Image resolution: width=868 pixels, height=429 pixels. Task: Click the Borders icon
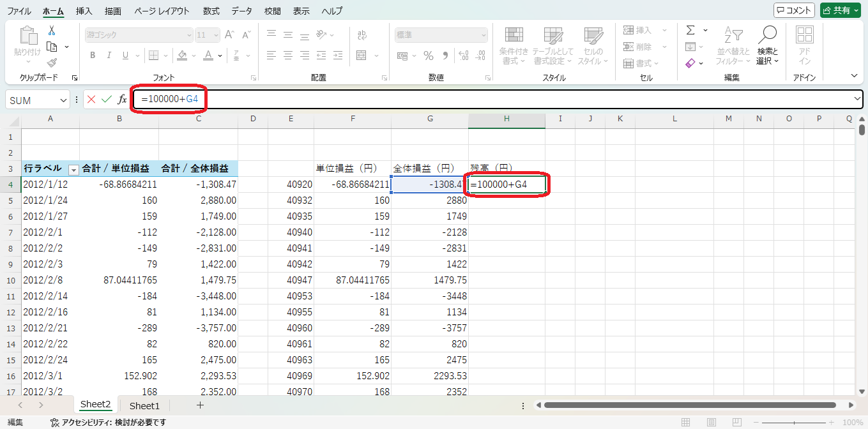point(153,56)
